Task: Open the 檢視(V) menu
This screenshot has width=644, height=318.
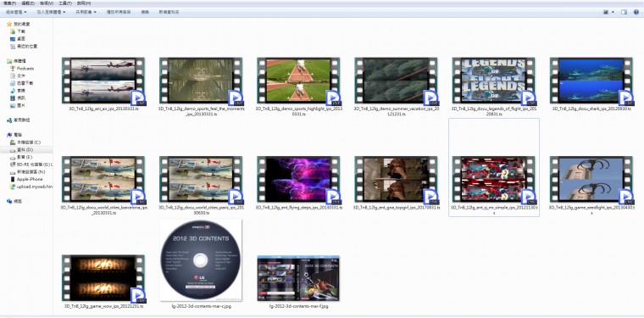Action: pos(47,3)
